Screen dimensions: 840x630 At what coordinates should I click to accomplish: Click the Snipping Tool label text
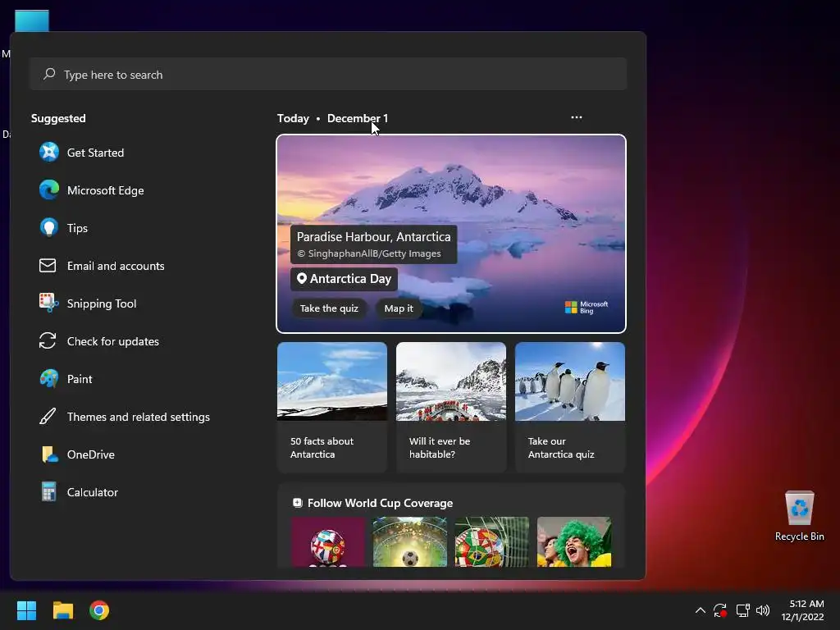101,304
